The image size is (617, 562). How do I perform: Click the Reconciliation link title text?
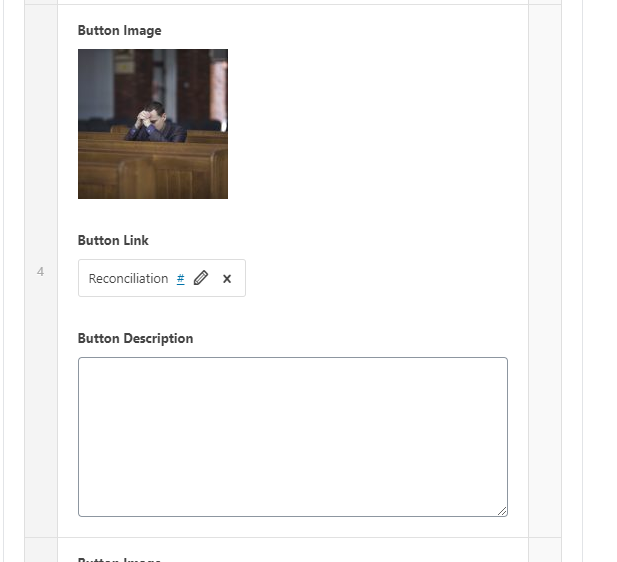click(x=128, y=279)
